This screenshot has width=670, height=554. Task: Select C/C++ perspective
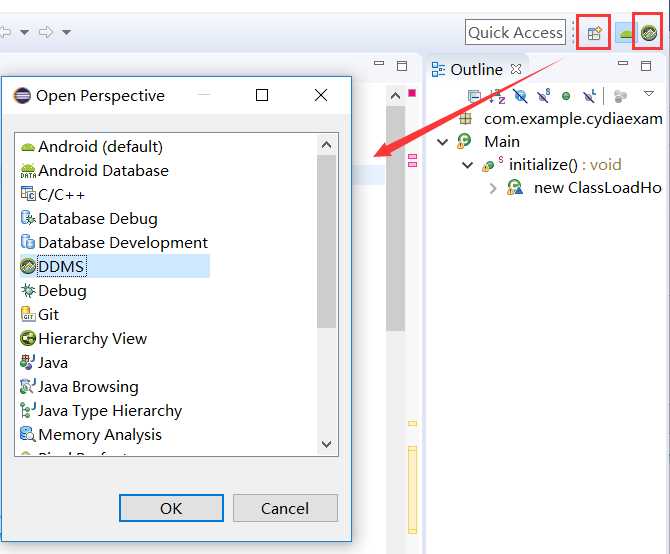(x=61, y=195)
